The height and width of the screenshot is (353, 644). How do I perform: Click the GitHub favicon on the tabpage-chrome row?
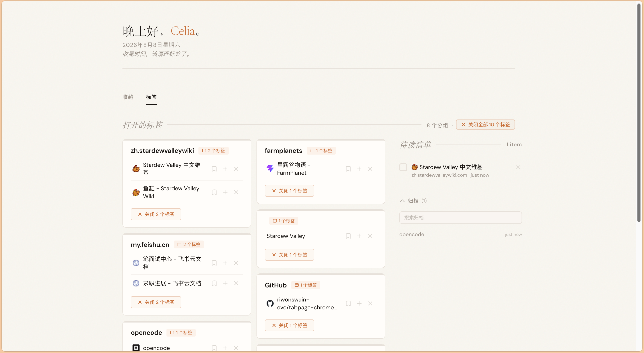point(270,303)
